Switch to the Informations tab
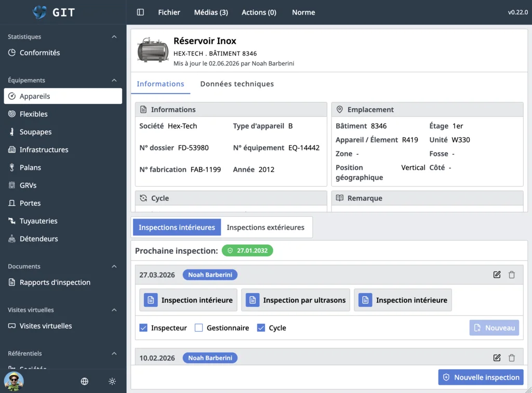This screenshot has width=532, height=393. pos(161,84)
